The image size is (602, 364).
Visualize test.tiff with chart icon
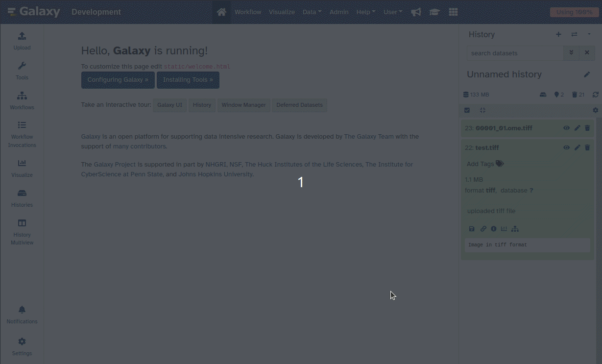pyautogui.click(x=504, y=229)
